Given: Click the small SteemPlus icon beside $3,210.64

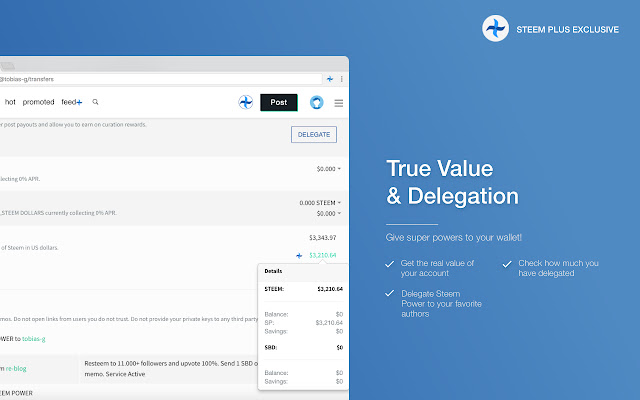Looking at the screenshot, I should 299,256.
